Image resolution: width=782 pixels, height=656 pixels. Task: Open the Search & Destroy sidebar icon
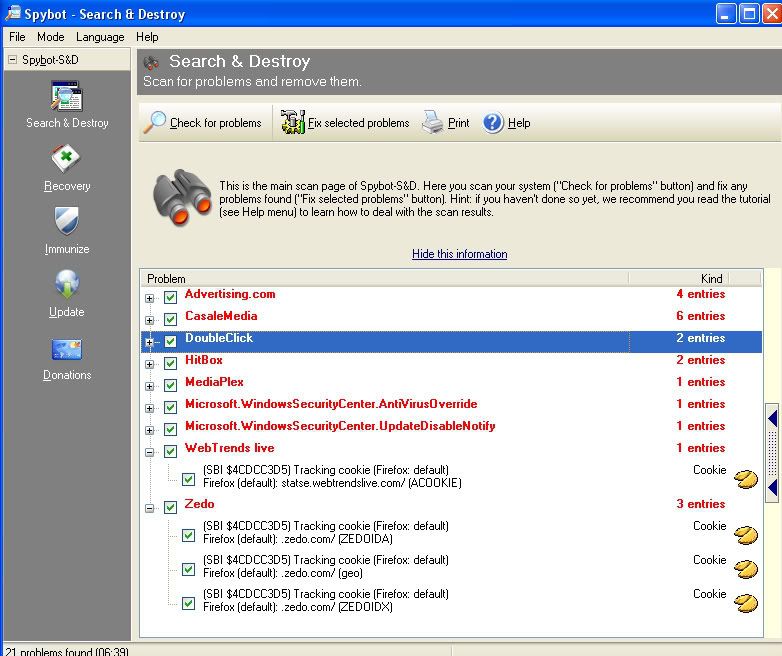point(67,96)
